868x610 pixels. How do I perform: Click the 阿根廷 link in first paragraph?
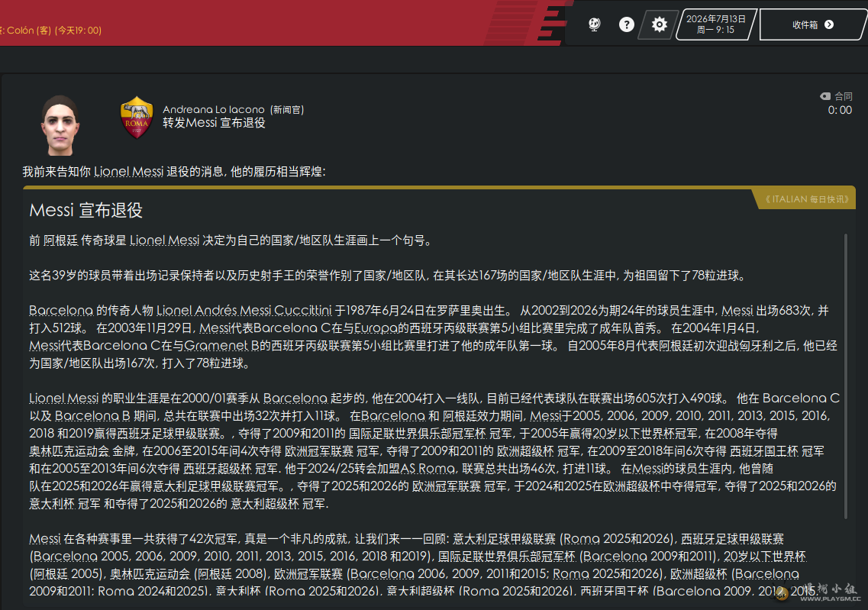tap(60, 240)
